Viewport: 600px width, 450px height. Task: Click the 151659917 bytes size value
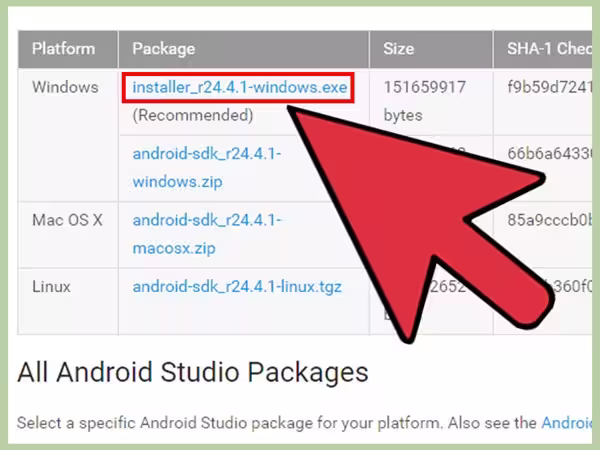tap(424, 101)
